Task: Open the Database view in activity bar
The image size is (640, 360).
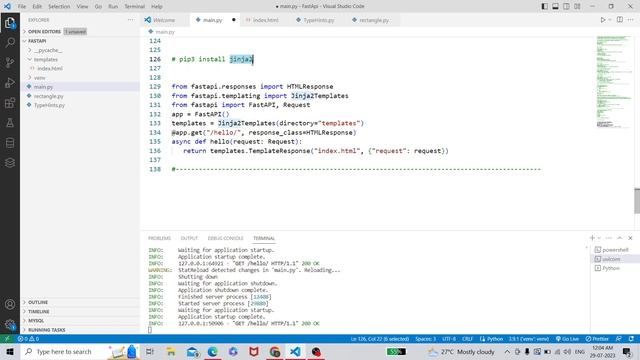Action: [x=10, y=142]
